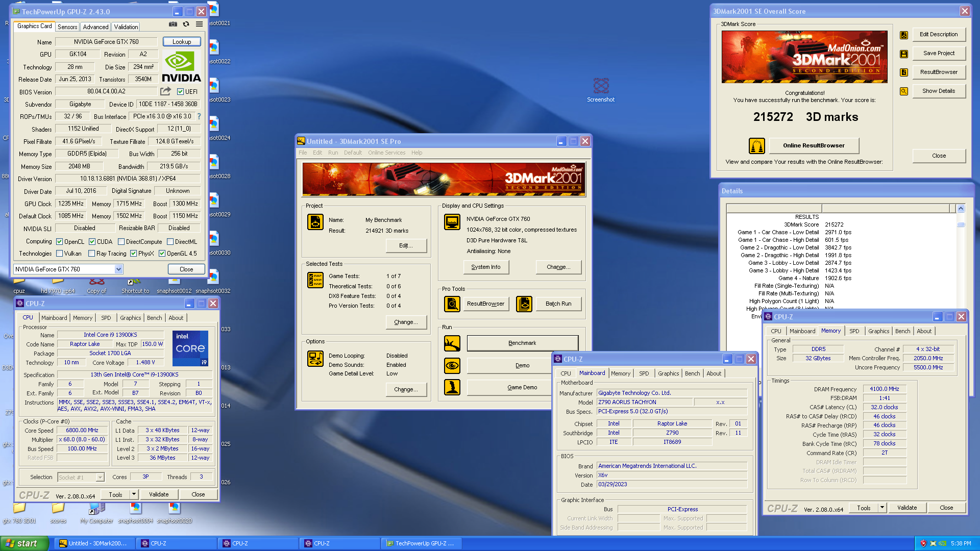Click the Online ResultBrowser button

pos(814,145)
